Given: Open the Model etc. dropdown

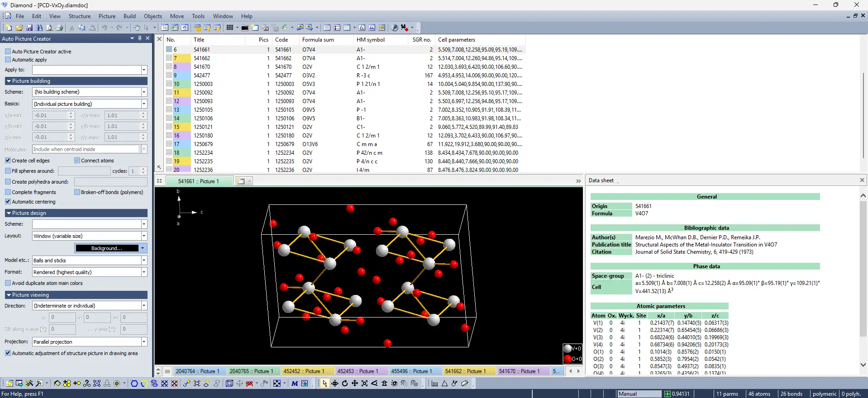Looking at the screenshot, I should (144, 261).
